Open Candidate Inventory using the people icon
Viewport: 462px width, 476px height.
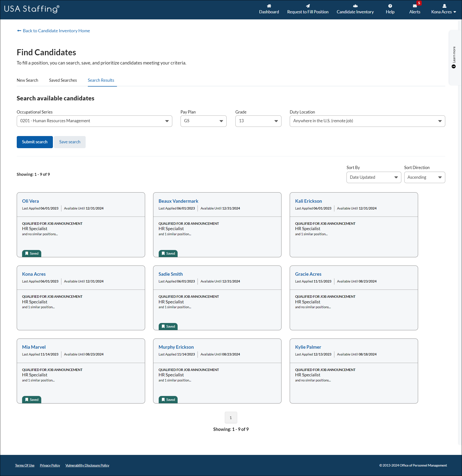coord(355,6)
